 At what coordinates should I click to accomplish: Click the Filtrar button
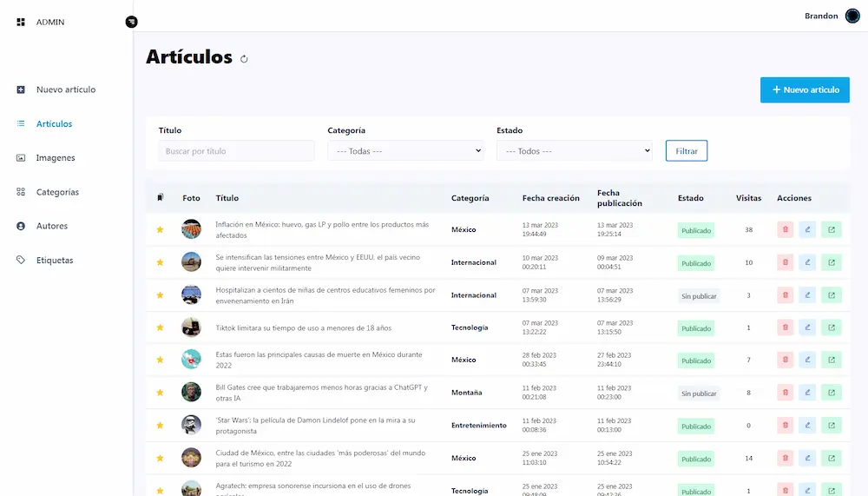(x=687, y=151)
